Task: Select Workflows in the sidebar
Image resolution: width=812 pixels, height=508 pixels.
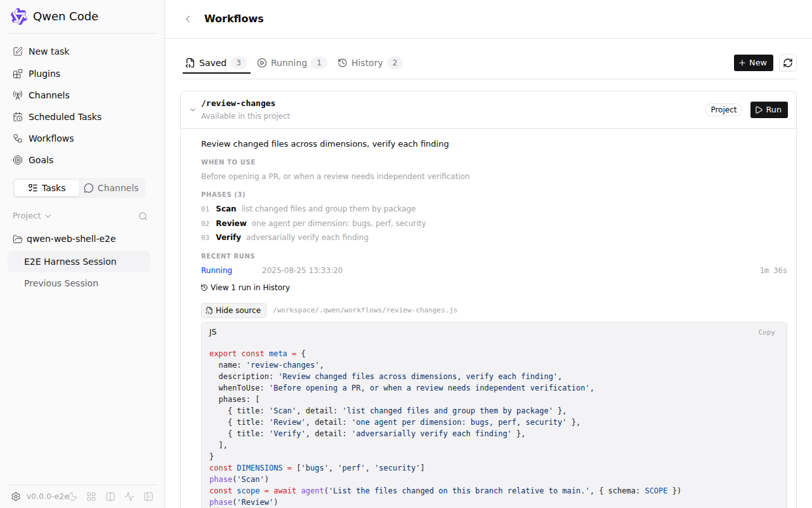Action: click(82, 138)
